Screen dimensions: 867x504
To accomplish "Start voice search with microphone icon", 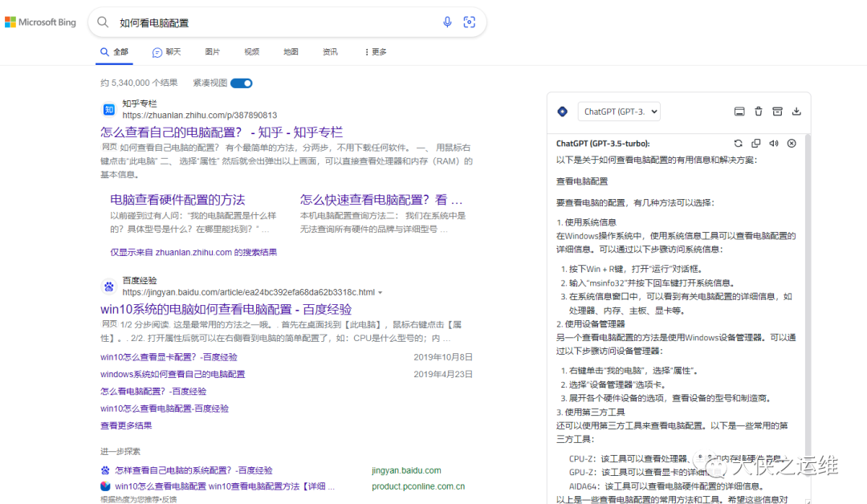I will [447, 22].
